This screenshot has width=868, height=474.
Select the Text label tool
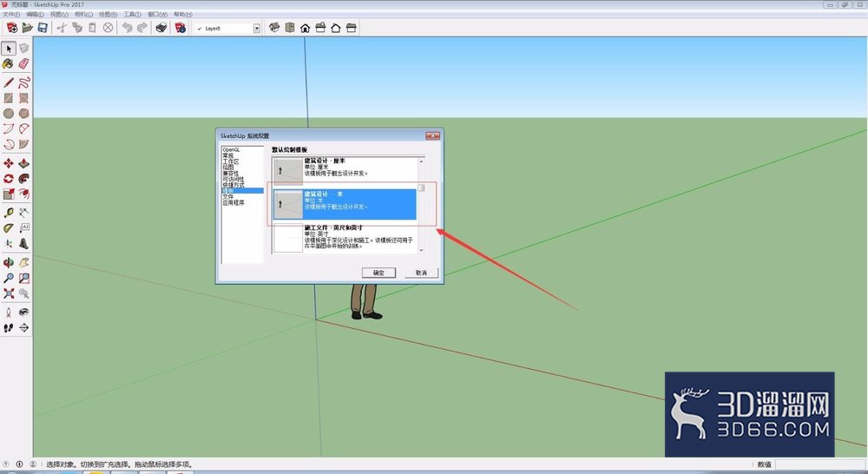point(23,228)
